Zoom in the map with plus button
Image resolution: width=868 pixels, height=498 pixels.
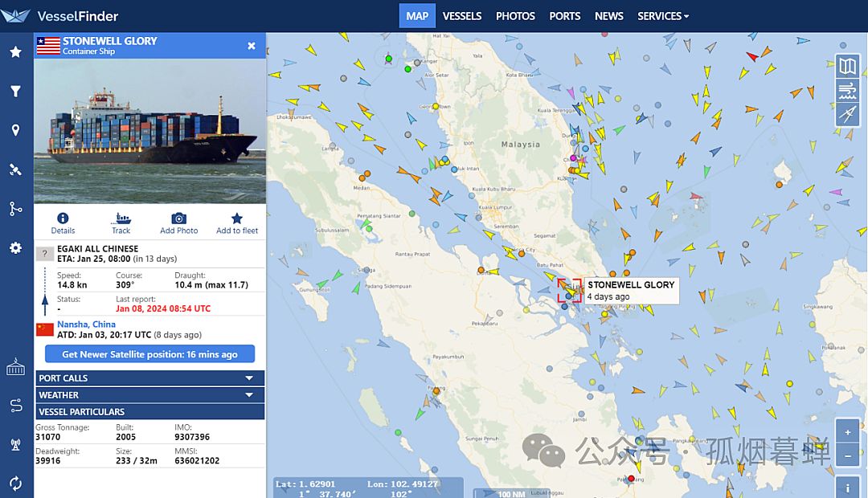coord(847,432)
